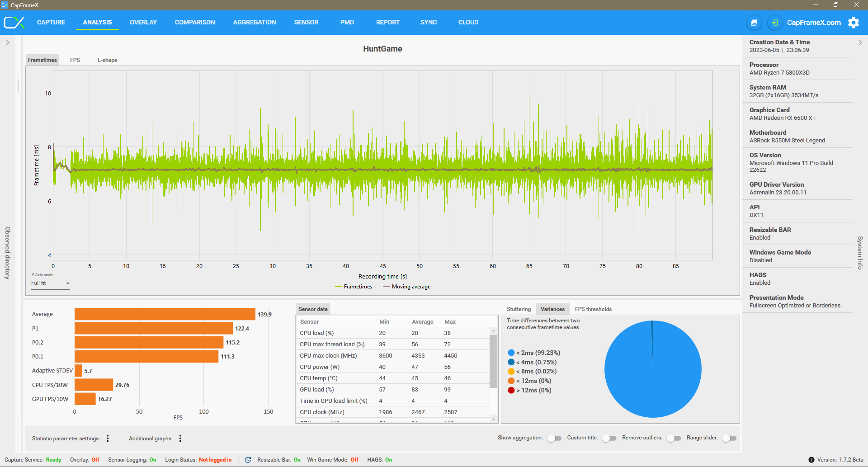This screenshot has height=467, width=868.
Task: Click Login Status Not logged in
Action: [198, 460]
